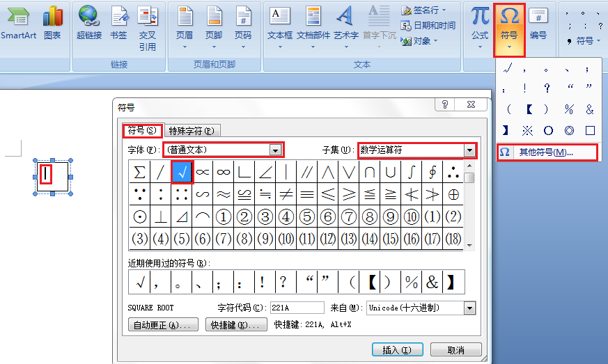Click the shortcut key (快捷键) button
This screenshot has height=364, width=608.
coord(236,325)
